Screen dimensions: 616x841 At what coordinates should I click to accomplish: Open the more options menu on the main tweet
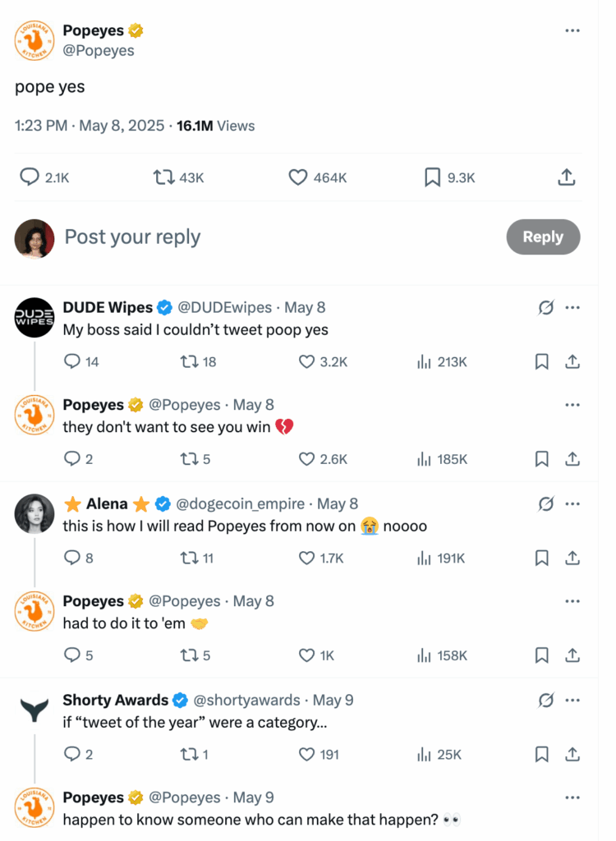[572, 30]
